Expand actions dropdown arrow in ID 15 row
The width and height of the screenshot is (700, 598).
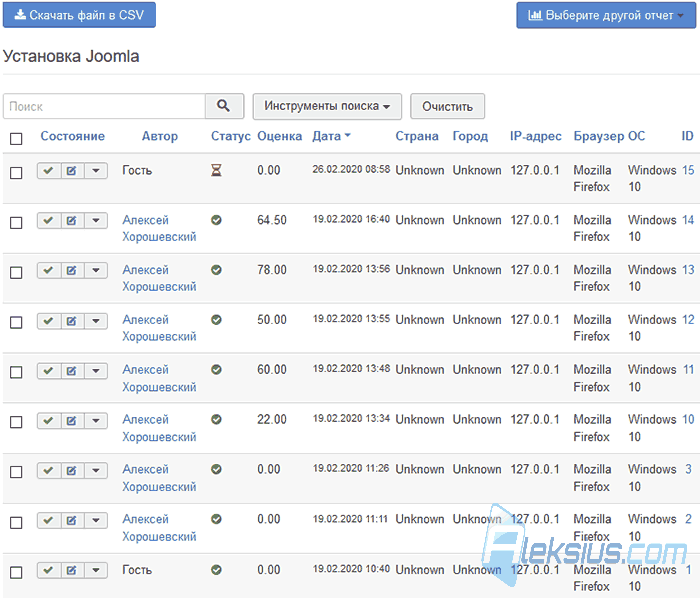point(96,170)
